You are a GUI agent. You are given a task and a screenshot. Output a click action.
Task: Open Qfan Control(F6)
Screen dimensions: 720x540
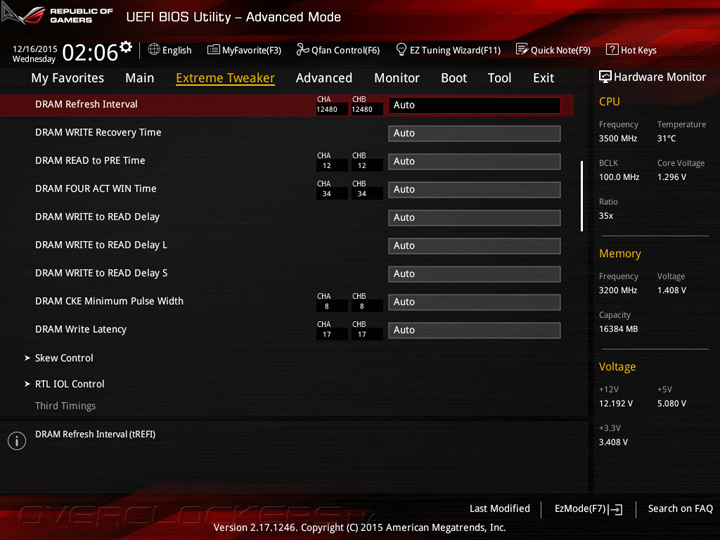click(345, 50)
